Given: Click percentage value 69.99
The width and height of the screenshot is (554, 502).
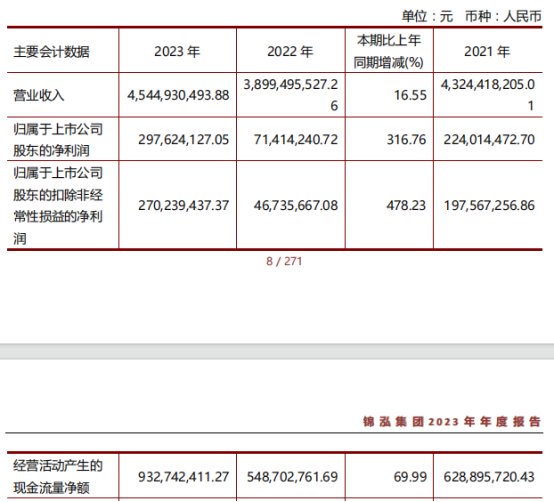Looking at the screenshot, I should 410,477.
